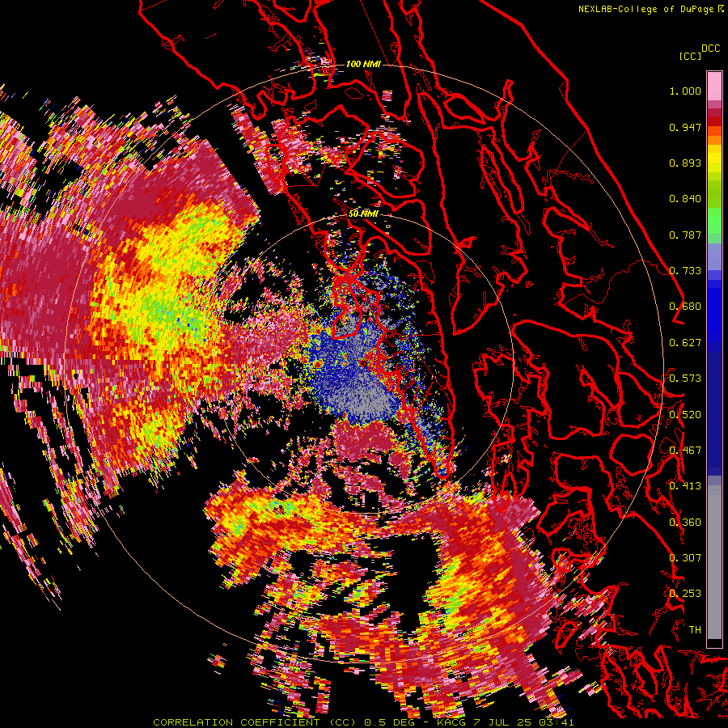Image resolution: width=728 pixels, height=728 pixels.
Task: Select the 0.733 color scale value
Action: click(685, 271)
